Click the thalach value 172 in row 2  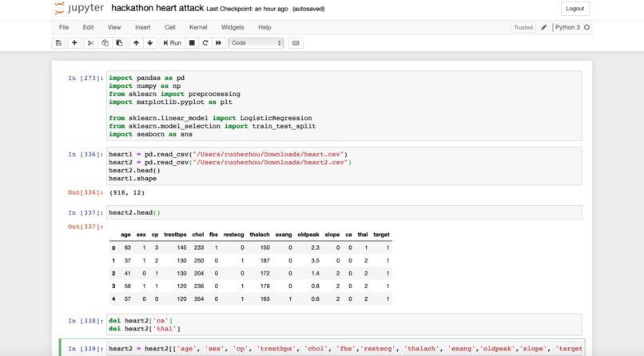click(x=265, y=273)
